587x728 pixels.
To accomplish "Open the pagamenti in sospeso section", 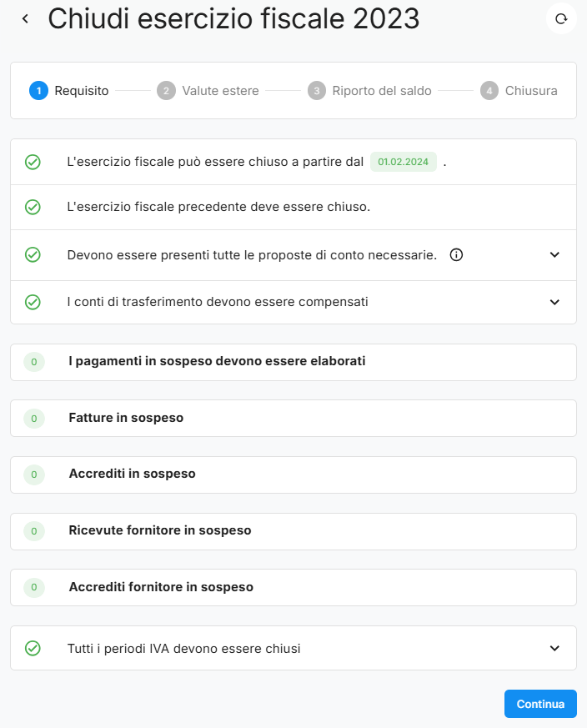I will [217, 361].
